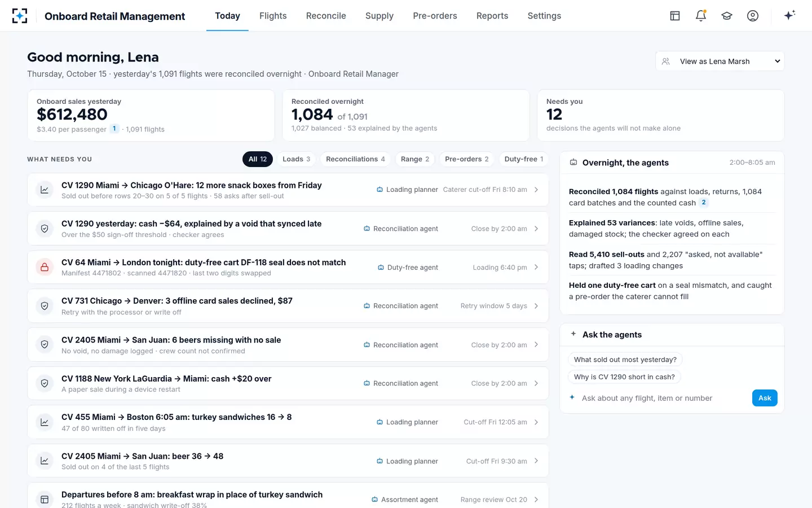This screenshot has height=508, width=812.
Task: Open the Today tab
Action: (x=227, y=16)
